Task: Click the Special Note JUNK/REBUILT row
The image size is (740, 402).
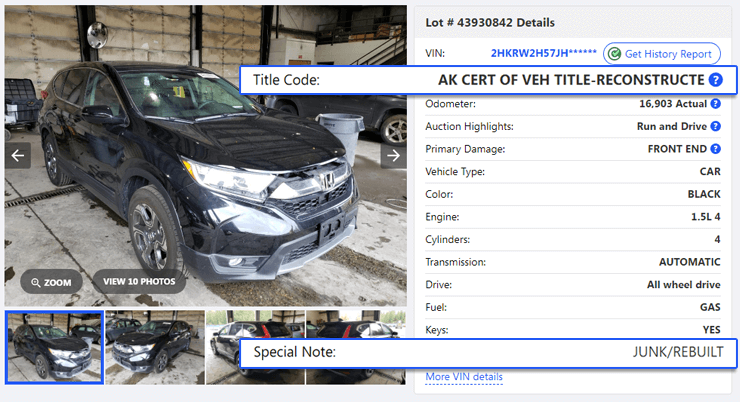Action: 488,352
